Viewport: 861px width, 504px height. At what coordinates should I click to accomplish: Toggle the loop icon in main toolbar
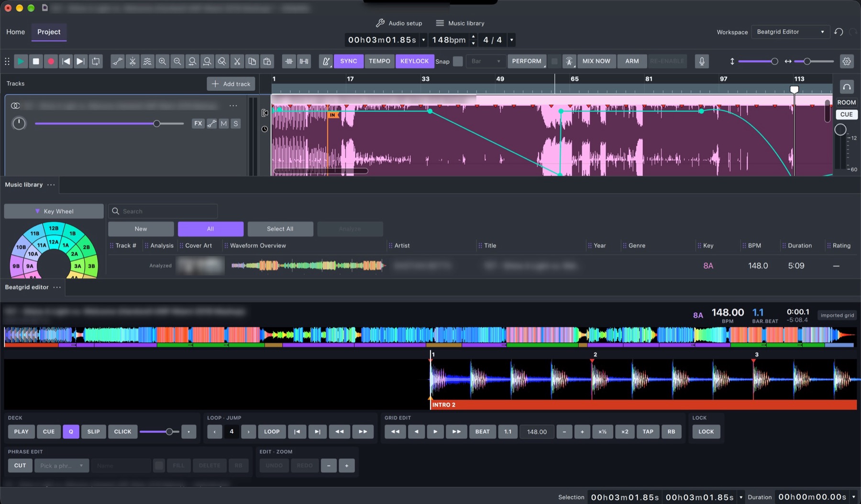[x=96, y=61]
